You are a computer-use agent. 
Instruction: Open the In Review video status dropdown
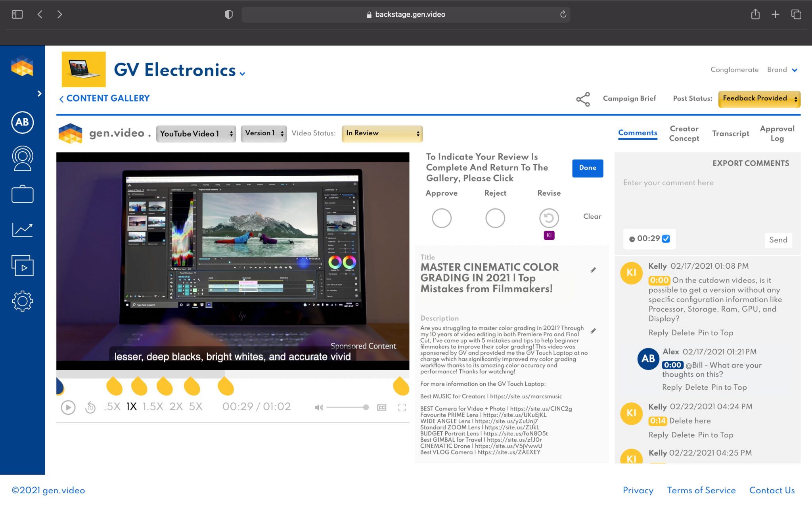point(382,133)
